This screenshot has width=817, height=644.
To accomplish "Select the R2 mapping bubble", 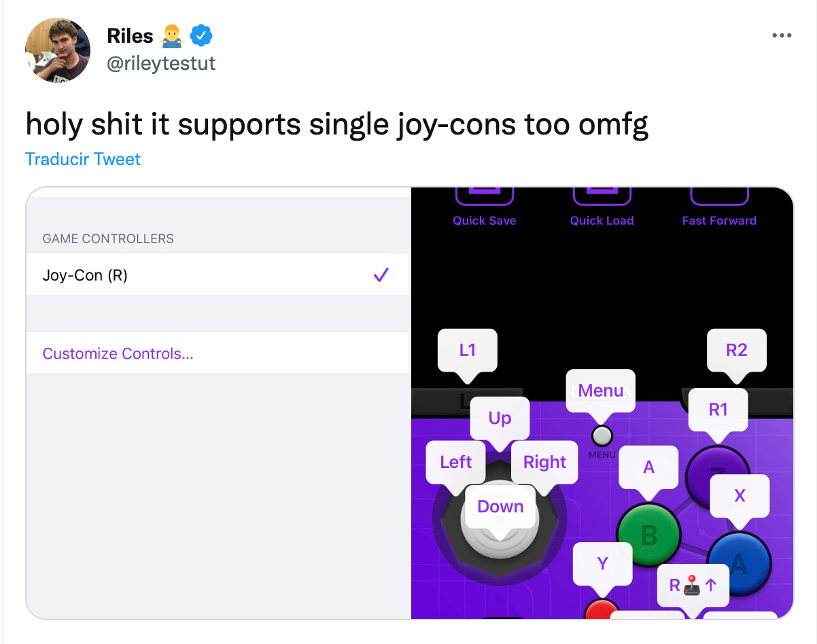I will 736,350.
